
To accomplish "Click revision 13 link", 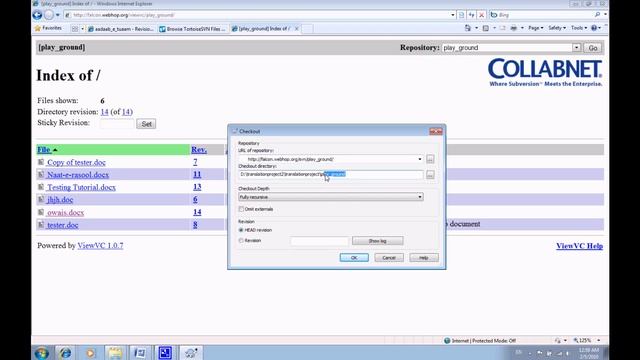I will tap(197, 187).
